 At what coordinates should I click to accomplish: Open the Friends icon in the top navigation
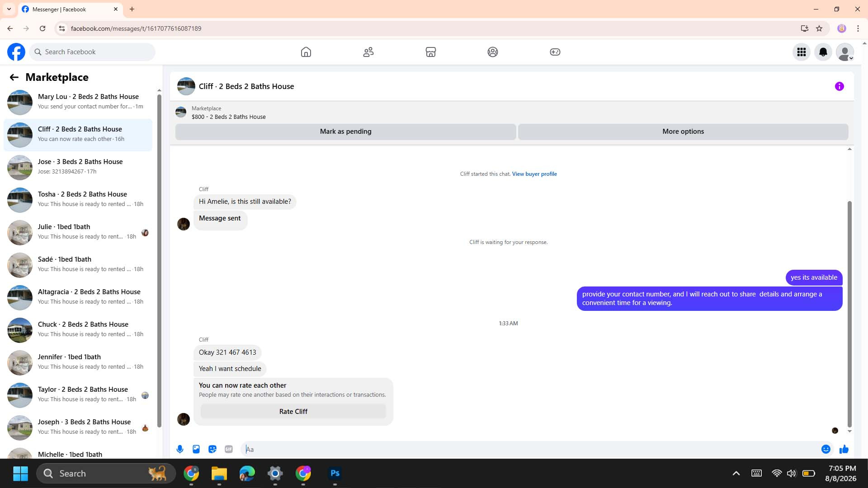click(368, 52)
